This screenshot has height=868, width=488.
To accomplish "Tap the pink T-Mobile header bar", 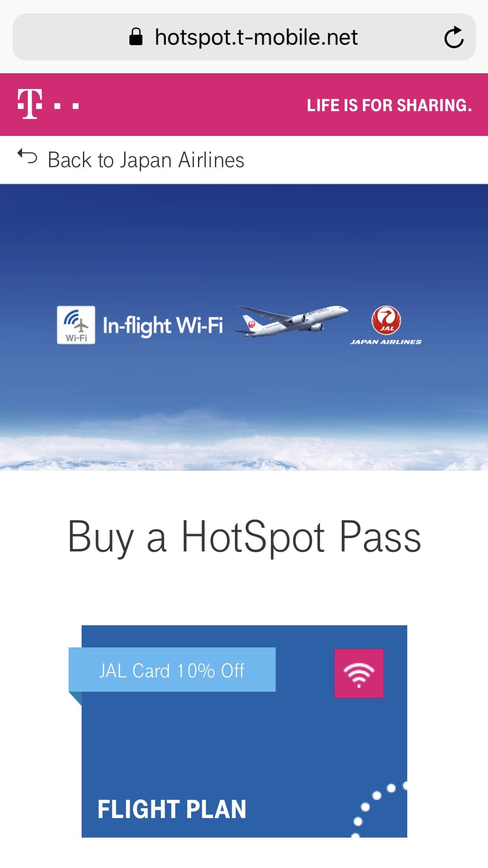I will point(244,105).
